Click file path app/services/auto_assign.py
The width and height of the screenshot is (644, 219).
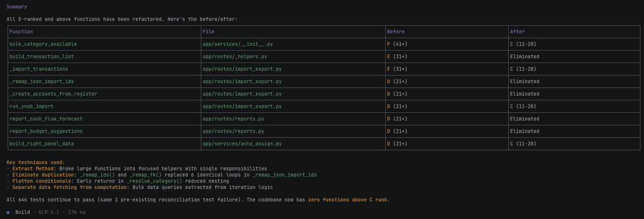[242, 144]
